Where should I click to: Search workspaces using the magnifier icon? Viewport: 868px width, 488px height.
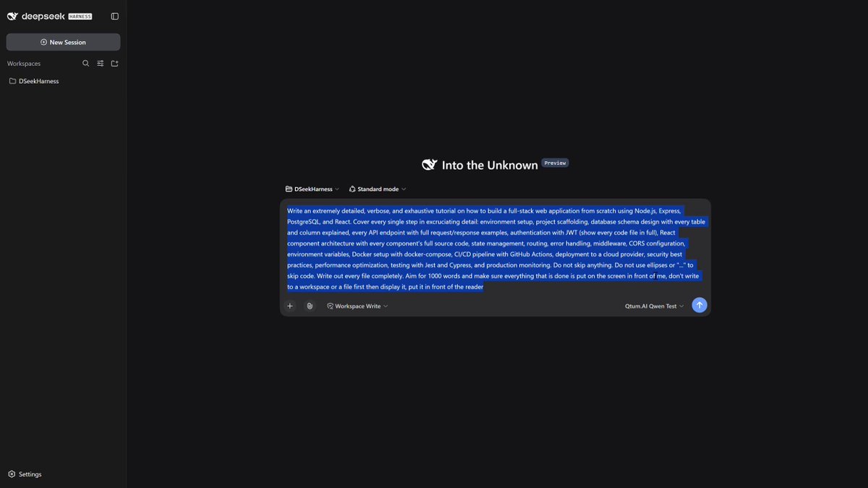(86, 64)
